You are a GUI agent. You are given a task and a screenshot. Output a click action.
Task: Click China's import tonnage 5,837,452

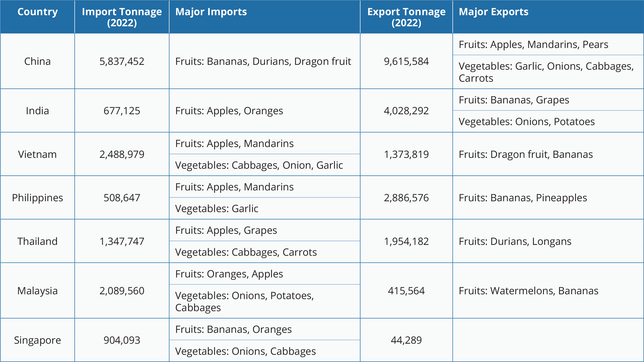[x=122, y=61]
